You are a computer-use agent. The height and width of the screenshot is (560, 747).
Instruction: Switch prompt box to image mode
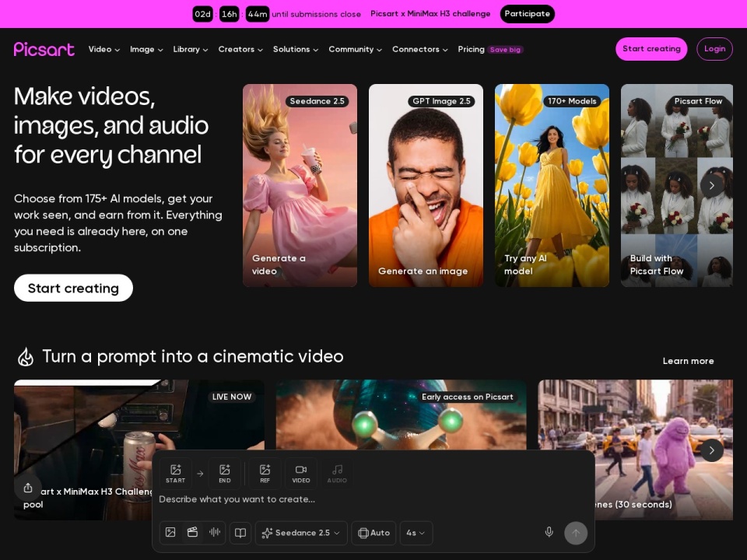170,532
